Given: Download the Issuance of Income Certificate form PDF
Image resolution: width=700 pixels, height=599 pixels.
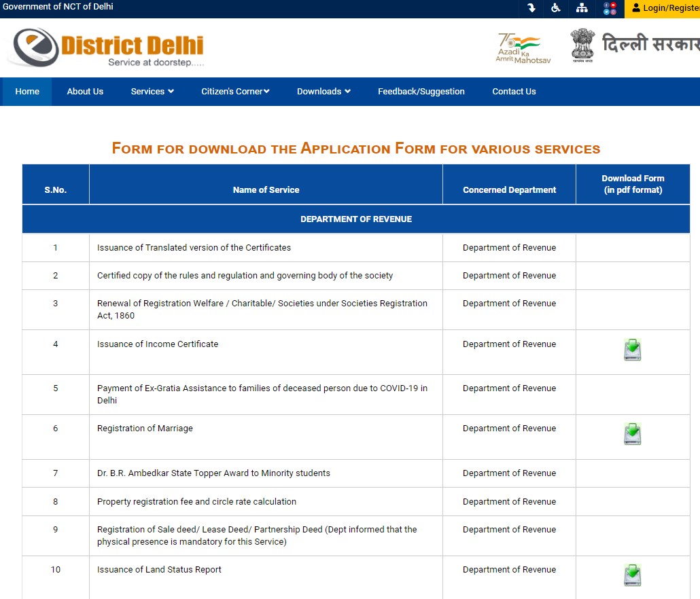Looking at the screenshot, I should pyautogui.click(x=632, y=348).
